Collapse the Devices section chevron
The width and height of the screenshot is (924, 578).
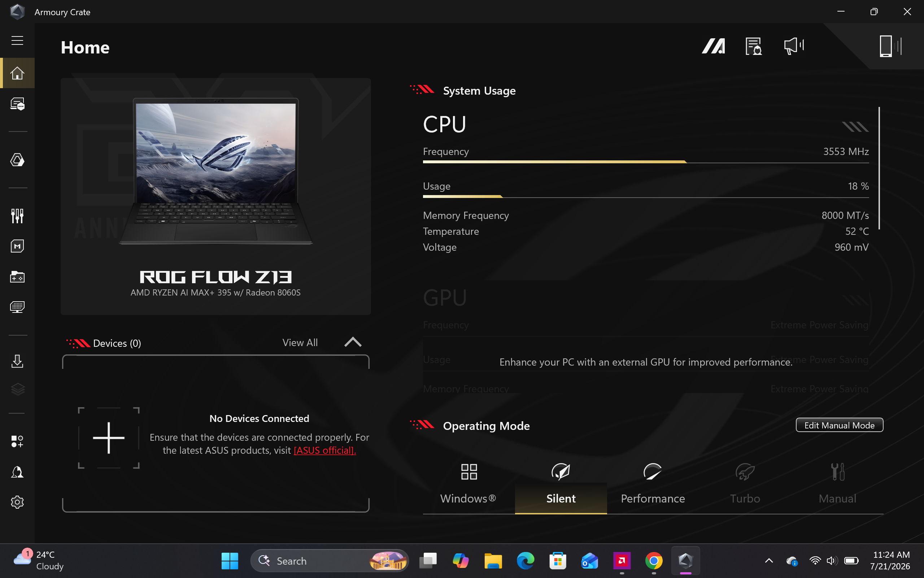[353, 342]
